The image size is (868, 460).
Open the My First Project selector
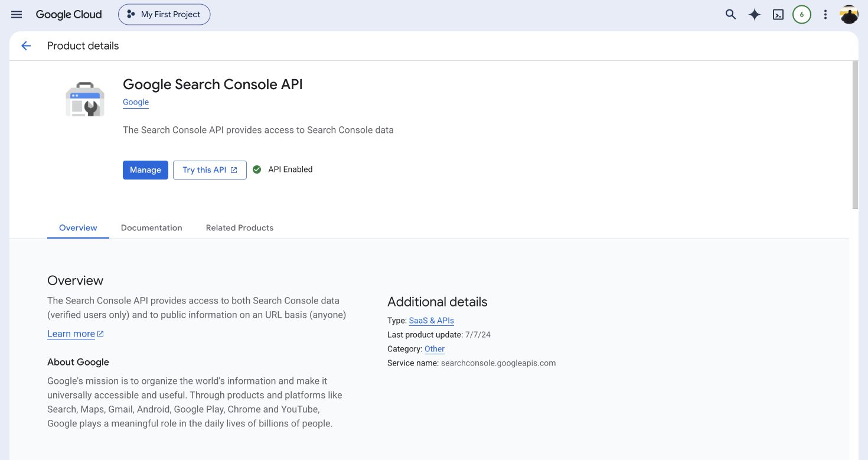[x=164, y=15]
